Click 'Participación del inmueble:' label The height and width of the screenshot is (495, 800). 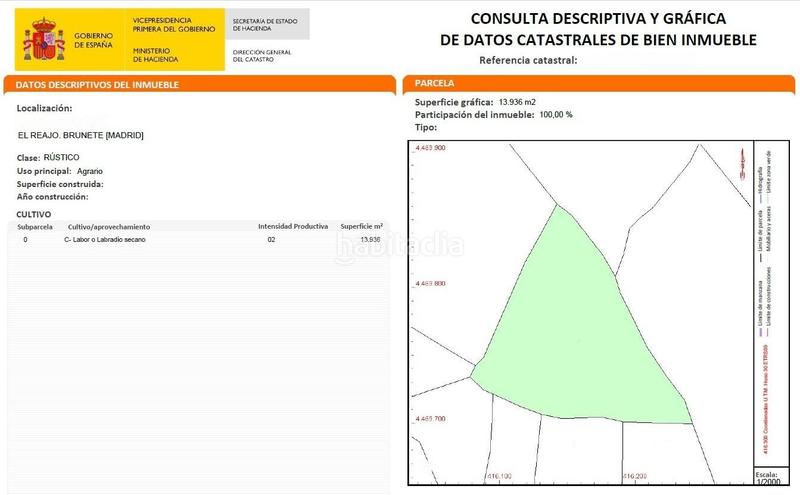click(x=474, y=115)
